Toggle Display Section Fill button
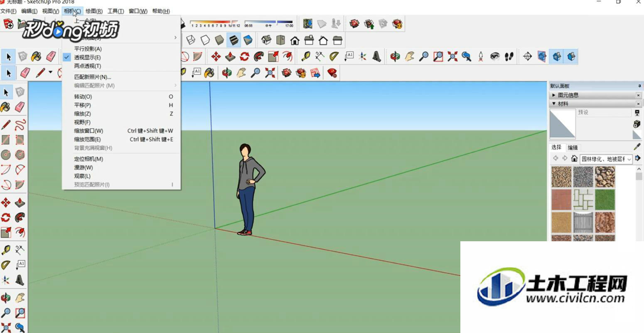Image resolution: width=644 pixels, height=333 pixels. pos(572,56)
